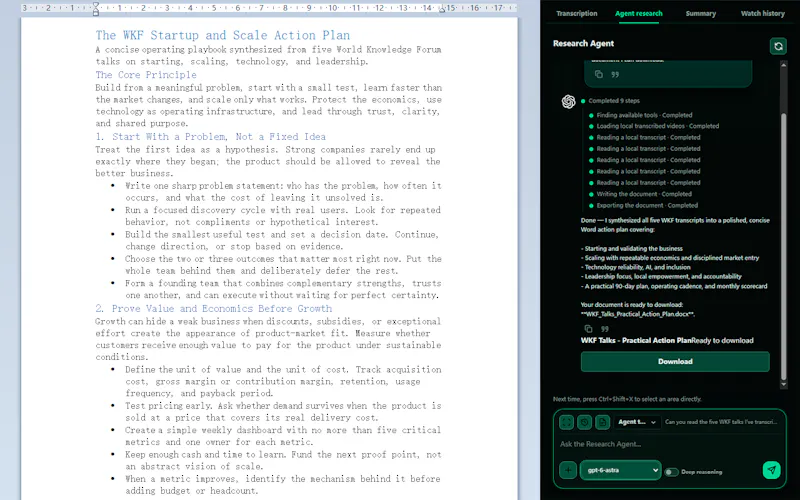
Task: Click the chat scrollbar down arrow
Action: pos(784,384)
